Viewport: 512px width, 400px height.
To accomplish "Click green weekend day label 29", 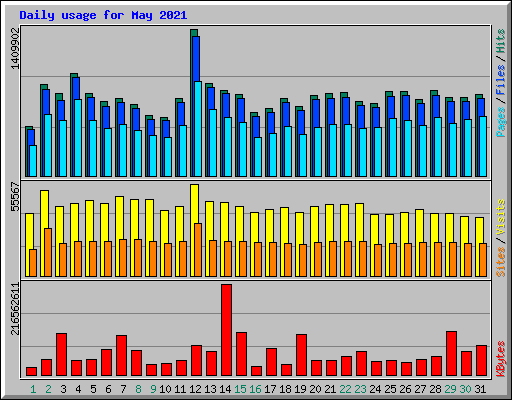I will 450,389.
